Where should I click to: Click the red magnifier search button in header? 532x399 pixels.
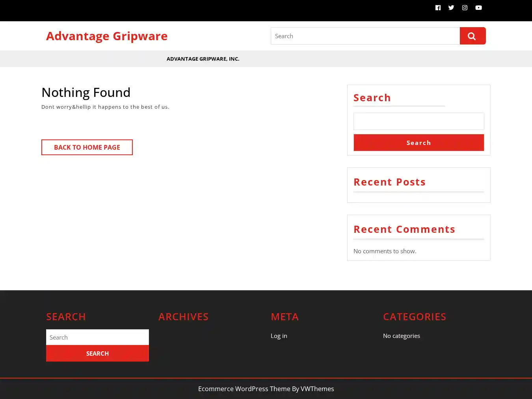point(472,36)
